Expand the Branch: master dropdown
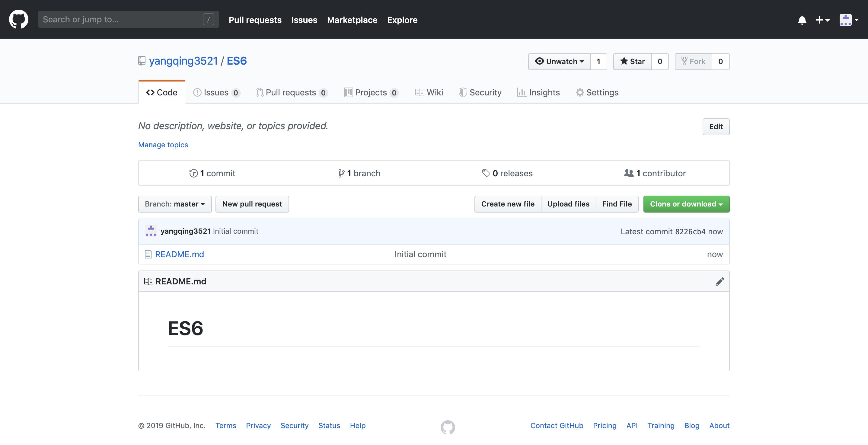The width and height of the screenshot is (868, 445). tap(175, 204)
